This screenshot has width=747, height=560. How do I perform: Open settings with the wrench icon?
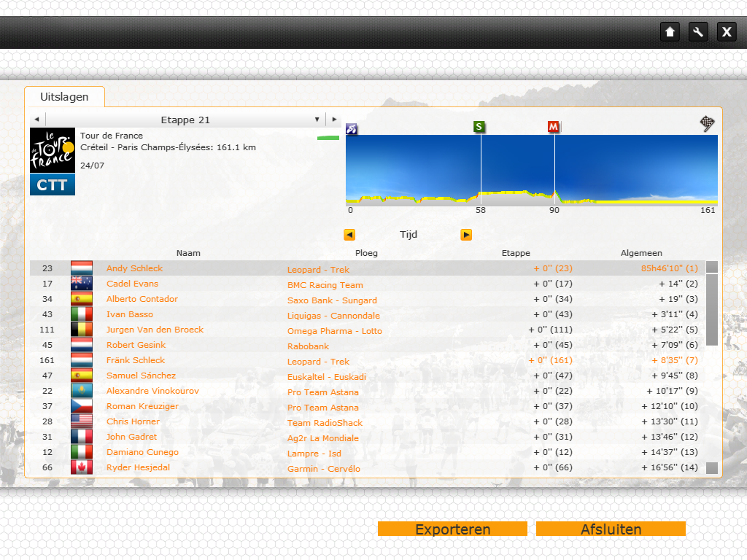698,31
